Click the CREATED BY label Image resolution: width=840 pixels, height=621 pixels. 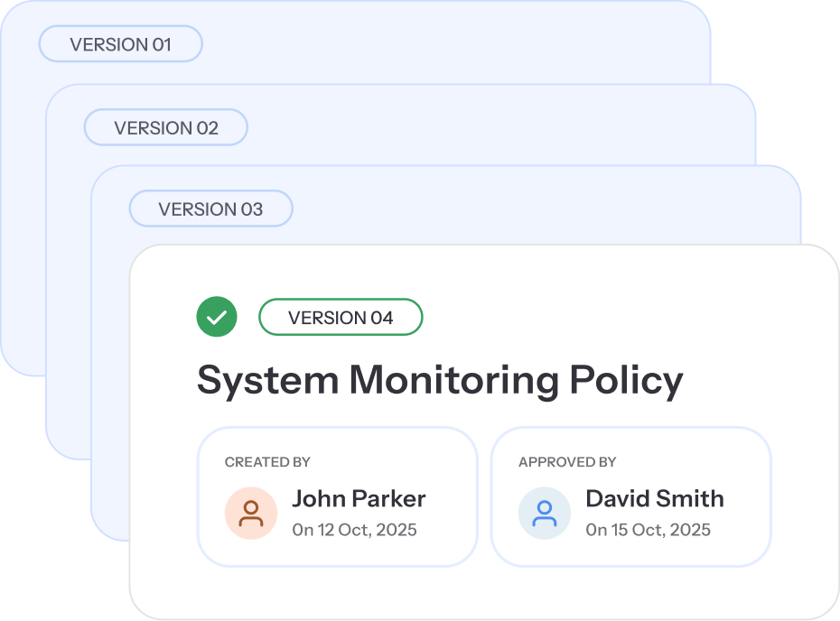267,462
